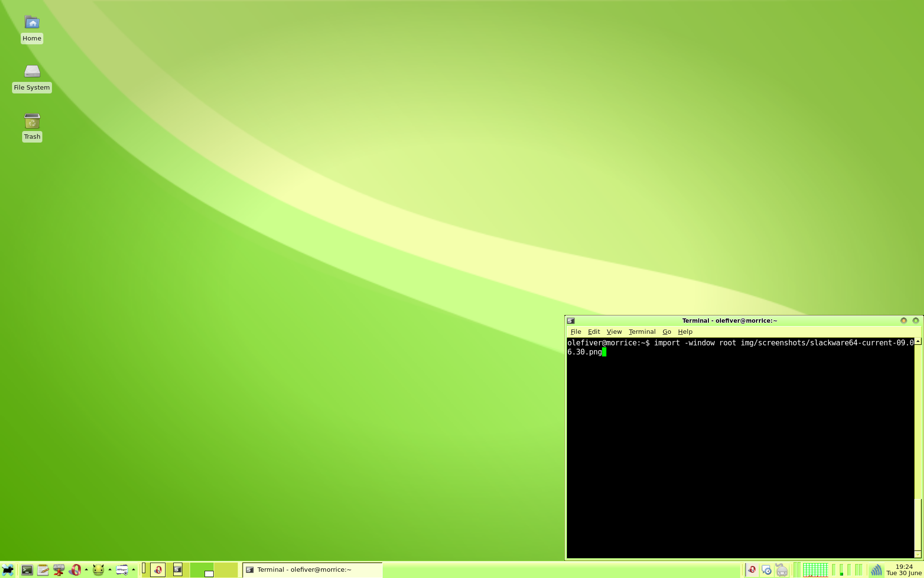
Task: Click the chat clock notification tray icon
Action: click(767, 570)
